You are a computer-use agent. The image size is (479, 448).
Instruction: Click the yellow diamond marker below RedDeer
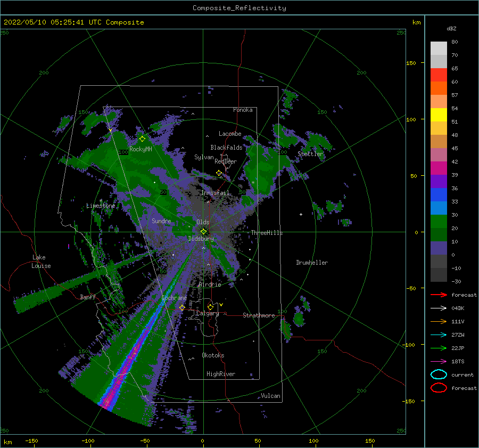coord(219,173)
